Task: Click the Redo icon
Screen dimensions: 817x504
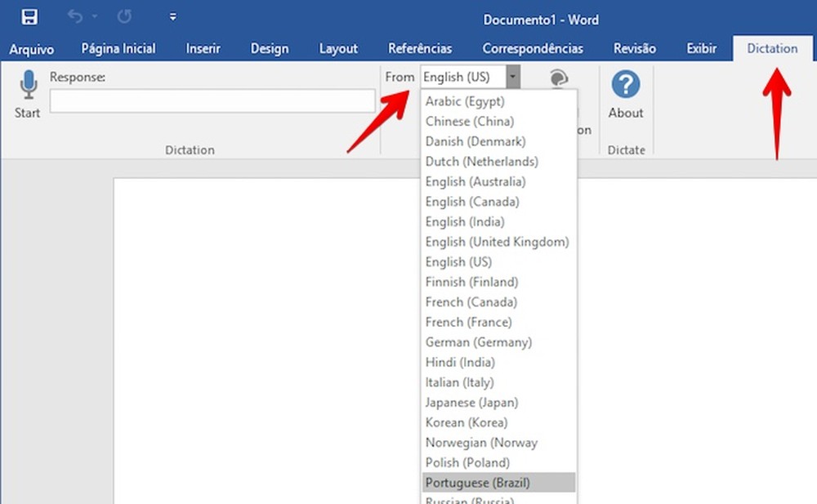Action: click(x=123, y=16)
